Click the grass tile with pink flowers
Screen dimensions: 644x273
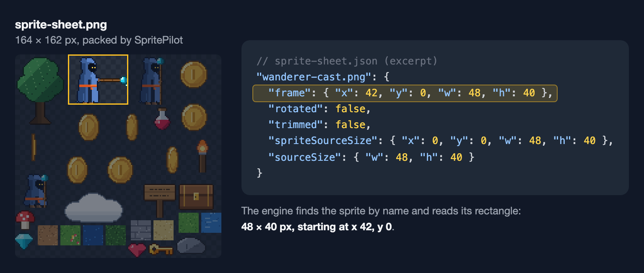click(70, 235)
